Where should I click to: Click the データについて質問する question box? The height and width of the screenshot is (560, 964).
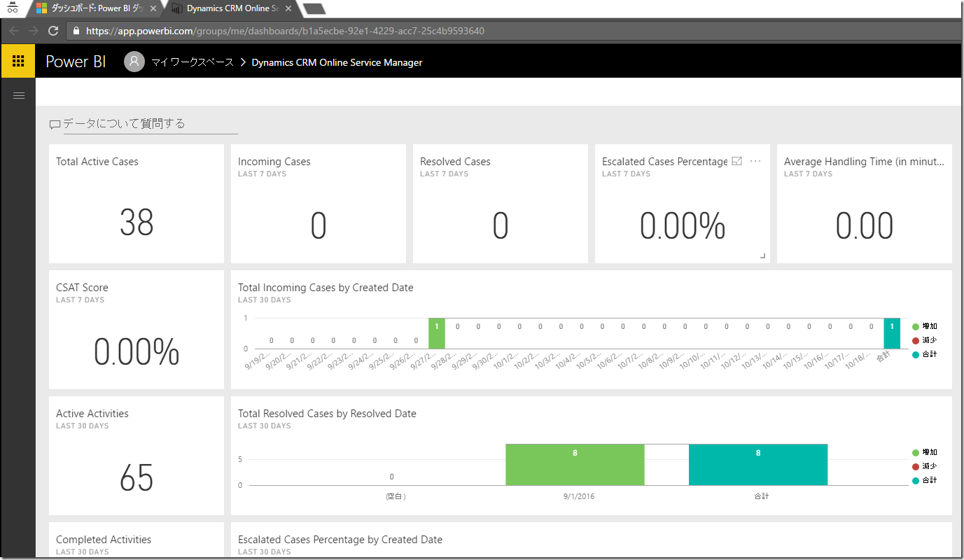click(x=151, y=124)
